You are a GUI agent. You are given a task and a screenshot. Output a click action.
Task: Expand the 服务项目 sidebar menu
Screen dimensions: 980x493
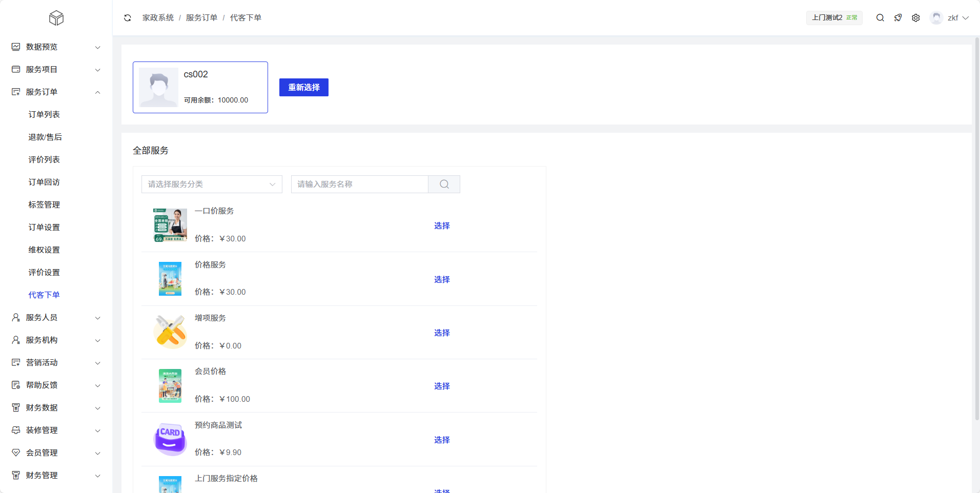click(56, 69)
